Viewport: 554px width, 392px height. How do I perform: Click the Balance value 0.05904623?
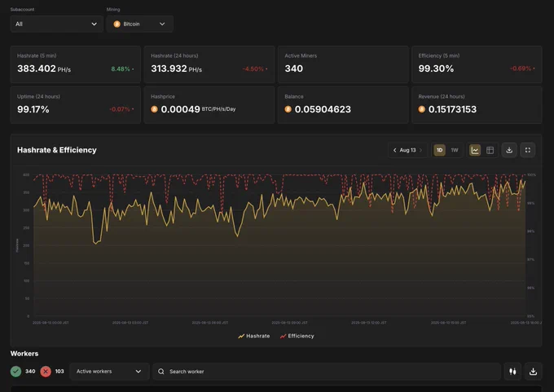tap(323, 109)
